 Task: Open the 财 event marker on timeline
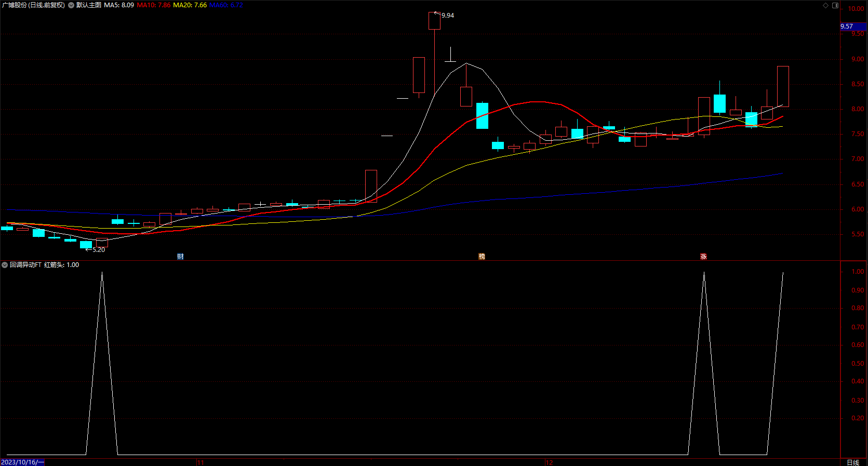(180, 257)
